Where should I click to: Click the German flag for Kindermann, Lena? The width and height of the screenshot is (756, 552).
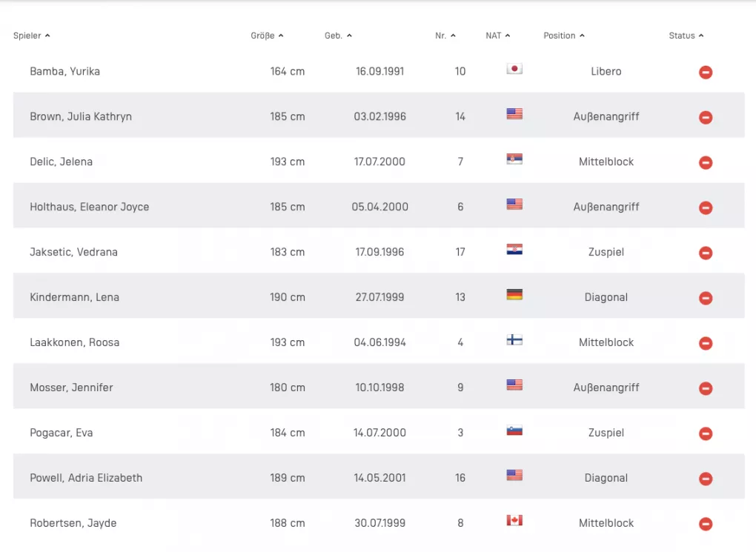[x=514, y=295]
